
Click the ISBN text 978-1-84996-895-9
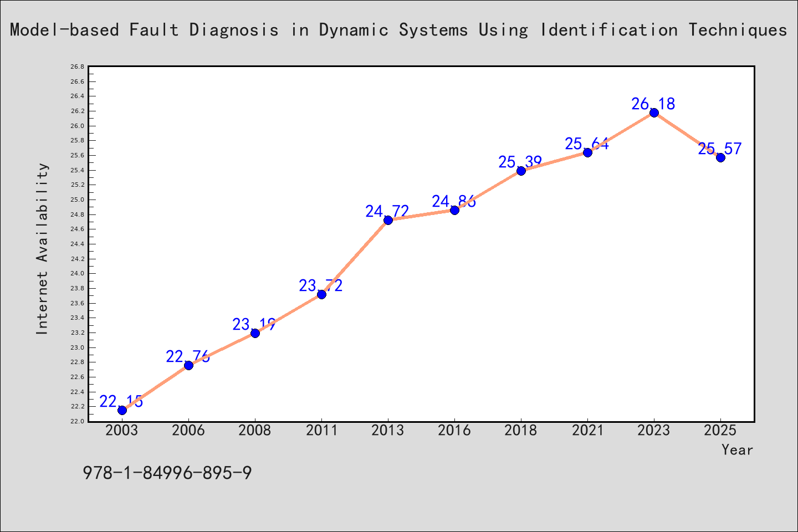[167, 473]
